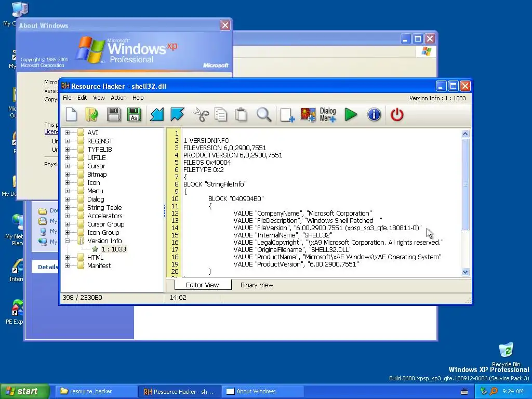Click the keyboard icon on the taskbar
The width and height of the screenshot is (532, 399).
click(x=464, y=392)
